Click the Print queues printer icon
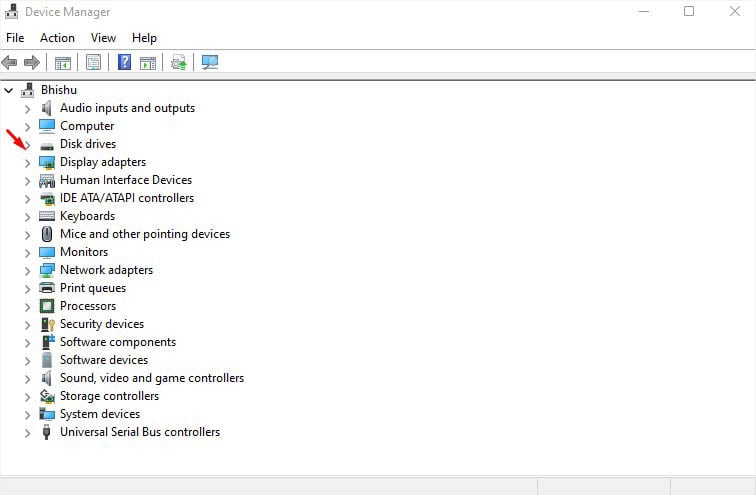 (47, 288)
